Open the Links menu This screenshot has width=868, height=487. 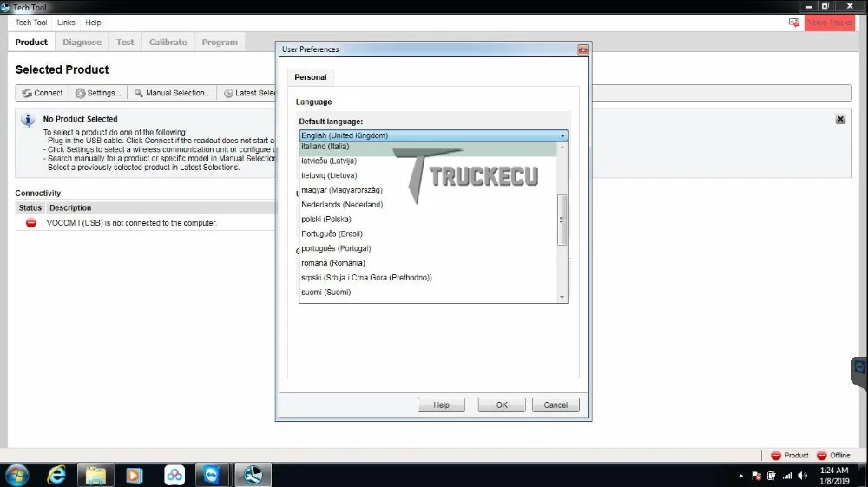click(66, 23)
